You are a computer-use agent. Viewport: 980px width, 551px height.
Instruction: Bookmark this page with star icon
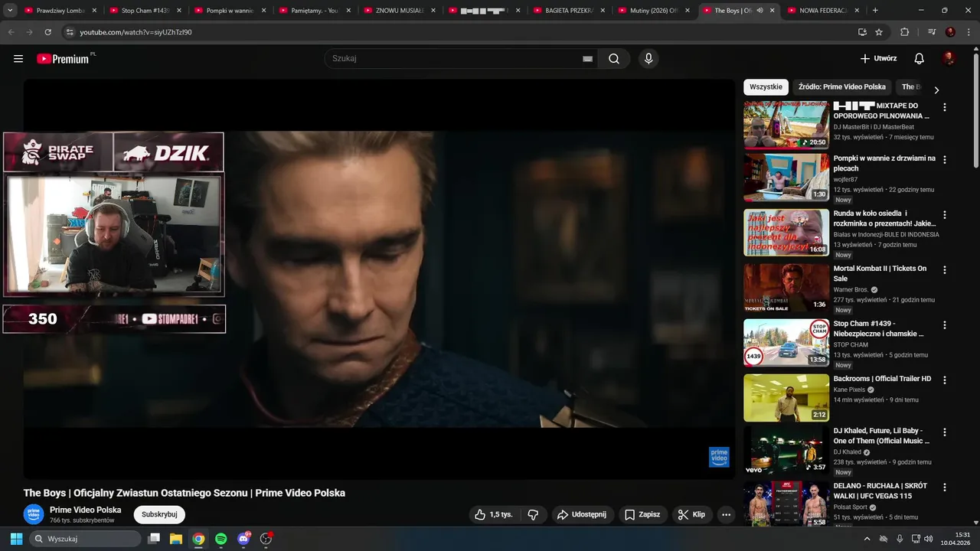click(879, 32)
